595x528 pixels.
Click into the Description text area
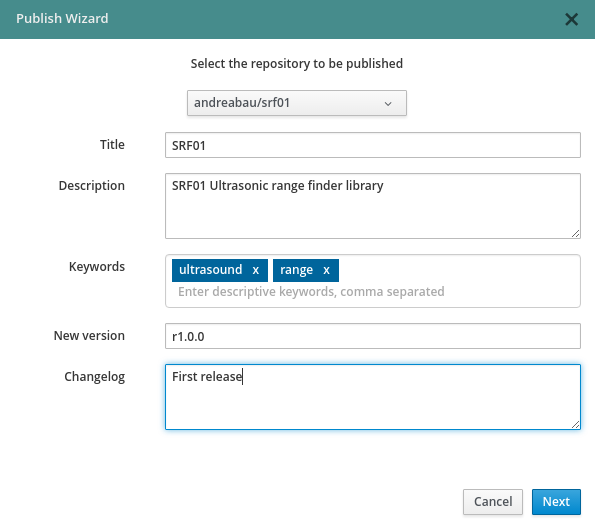point(373,206)
